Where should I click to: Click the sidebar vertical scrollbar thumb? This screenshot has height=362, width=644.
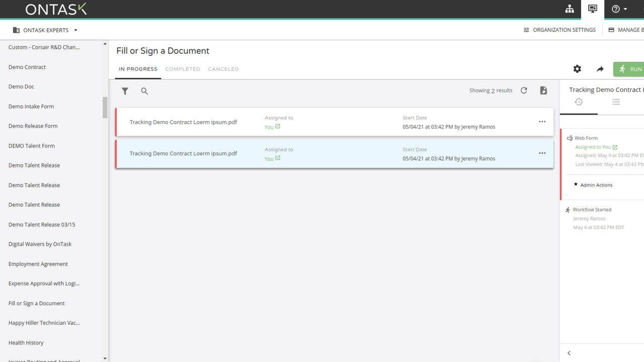pos(105,107)
